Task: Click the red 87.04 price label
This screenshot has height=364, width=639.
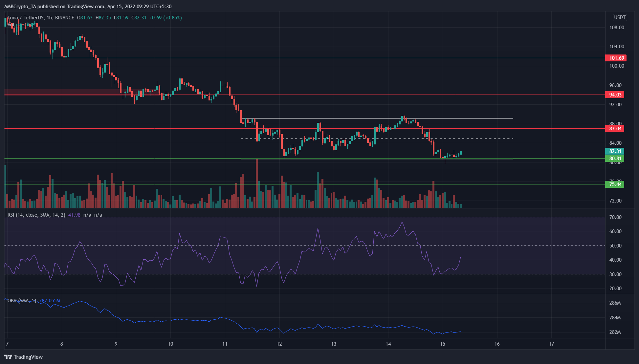Action: pos(615,129)
